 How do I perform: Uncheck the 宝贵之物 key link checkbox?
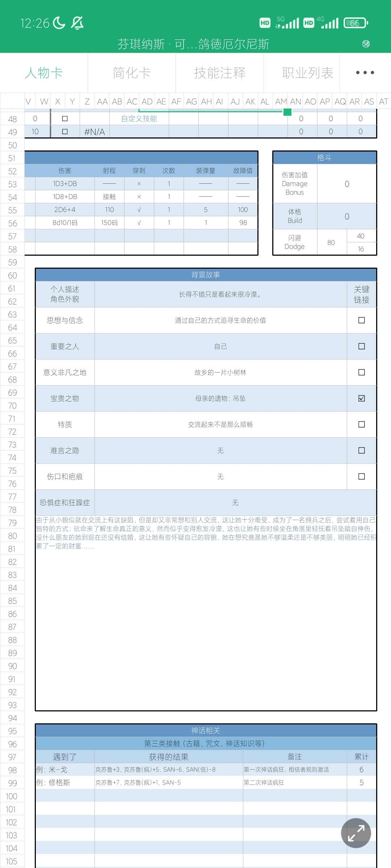pyautogui.click(x=361, y=398)
